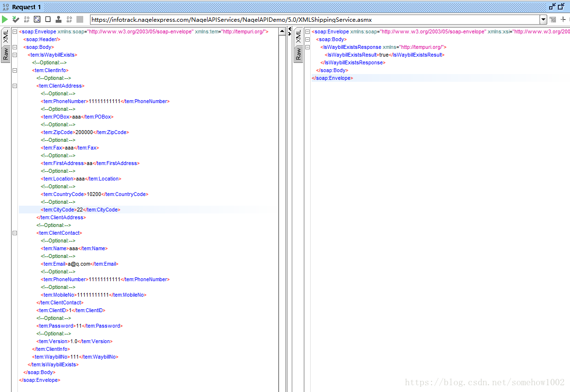Click the closing tem:IsWaybillExists tag

(x=53, y=364)
